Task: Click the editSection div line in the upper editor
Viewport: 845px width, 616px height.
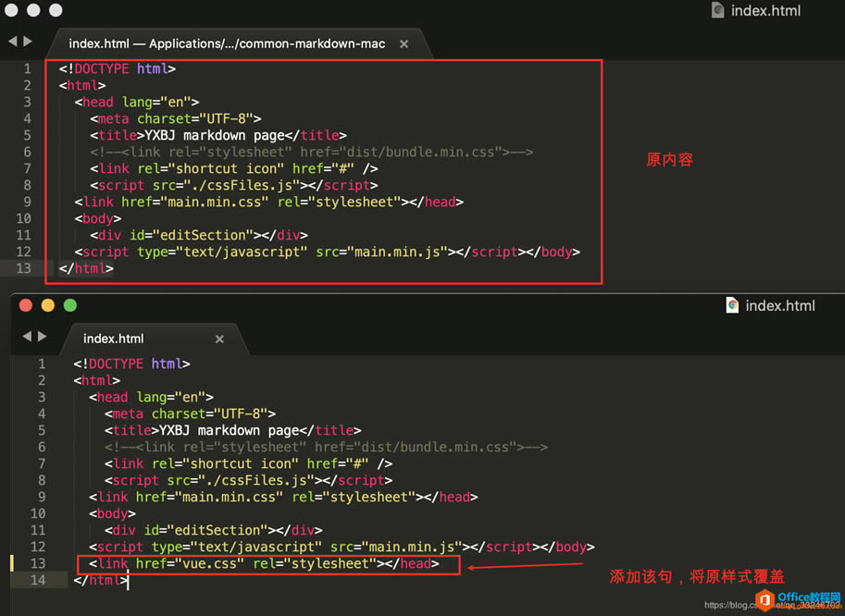Action: point(199,235)
